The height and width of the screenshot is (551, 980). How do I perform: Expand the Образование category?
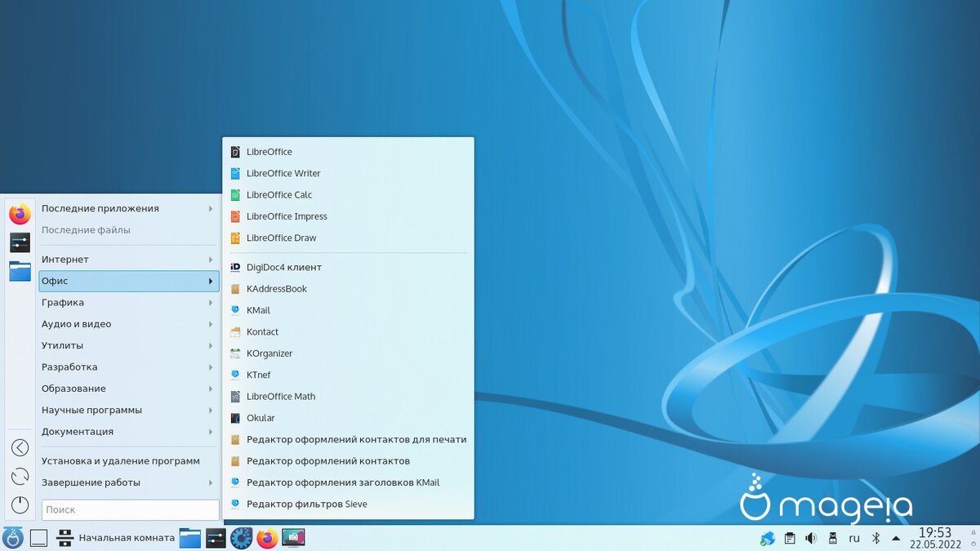coord(129,389)
